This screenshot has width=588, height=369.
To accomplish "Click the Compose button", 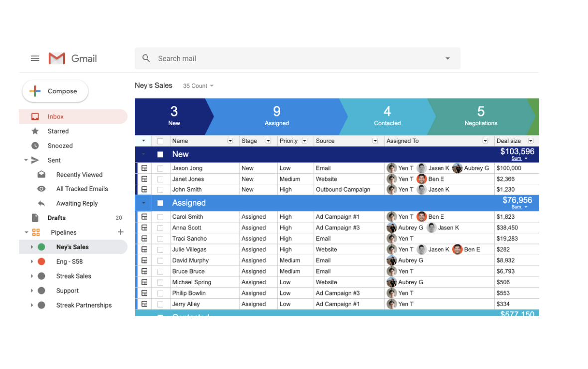I will pos(55,91).
